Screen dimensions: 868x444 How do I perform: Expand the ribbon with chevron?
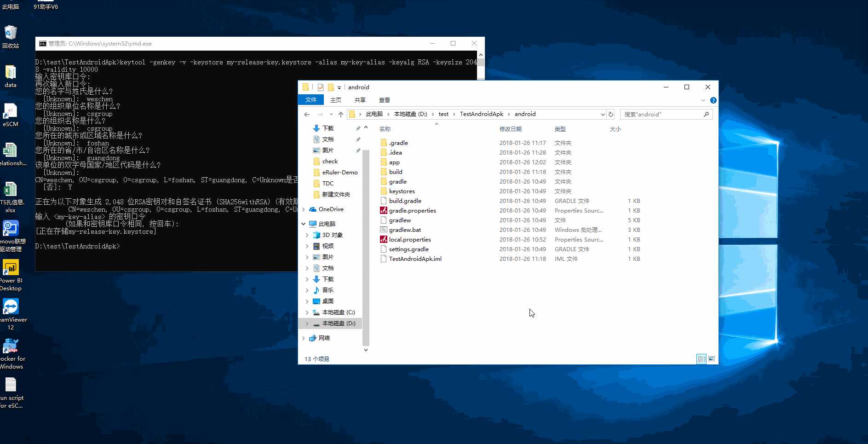click(703, 100)
